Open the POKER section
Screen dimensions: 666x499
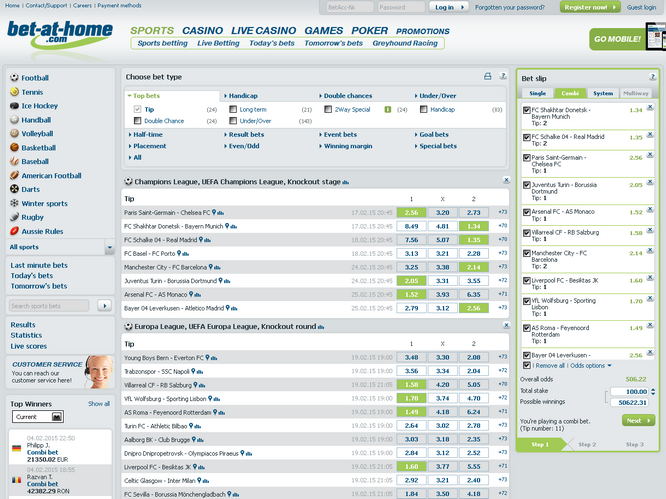click(x=369, y=31)
